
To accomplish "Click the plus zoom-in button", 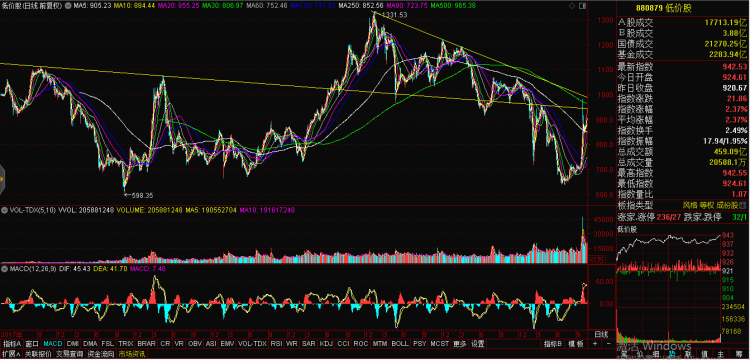I will (x=595, y=344).
